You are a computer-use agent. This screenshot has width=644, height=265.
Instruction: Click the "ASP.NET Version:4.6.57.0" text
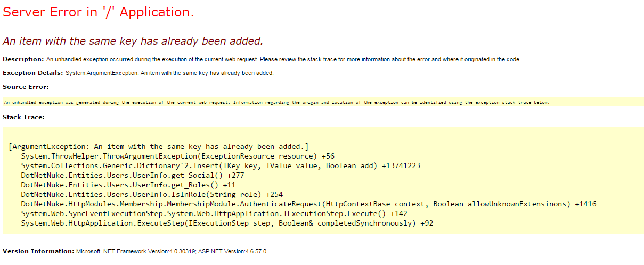coord(233,251)
